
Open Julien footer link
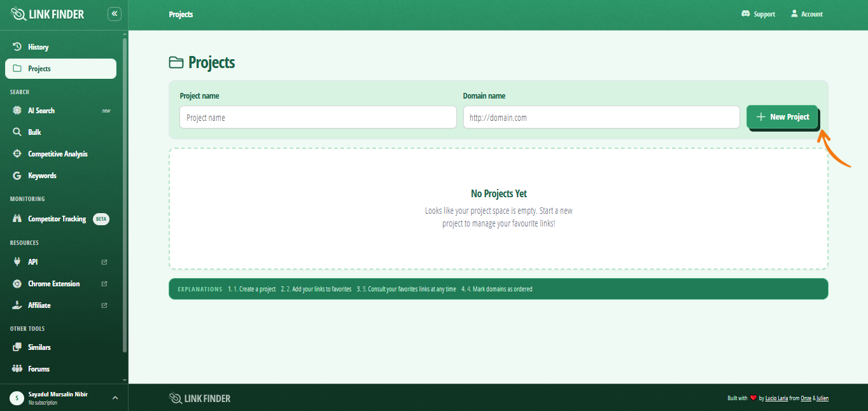tap(823, 398)
